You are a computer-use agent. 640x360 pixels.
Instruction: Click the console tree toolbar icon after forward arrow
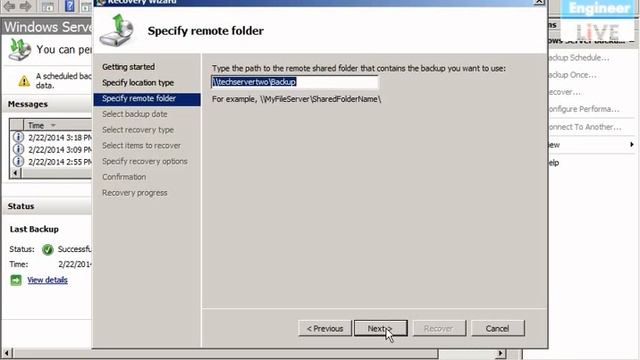(48, 6)
